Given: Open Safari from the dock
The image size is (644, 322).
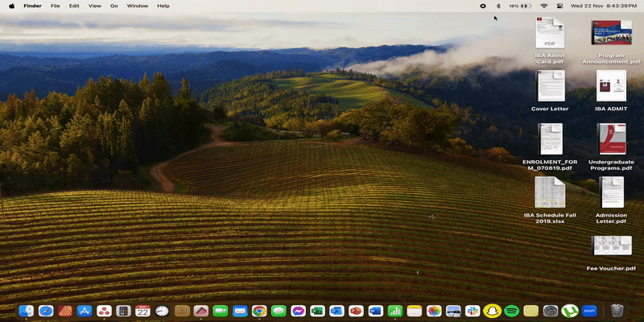Looking at the screenshot, I should click(x=46, y=311).
